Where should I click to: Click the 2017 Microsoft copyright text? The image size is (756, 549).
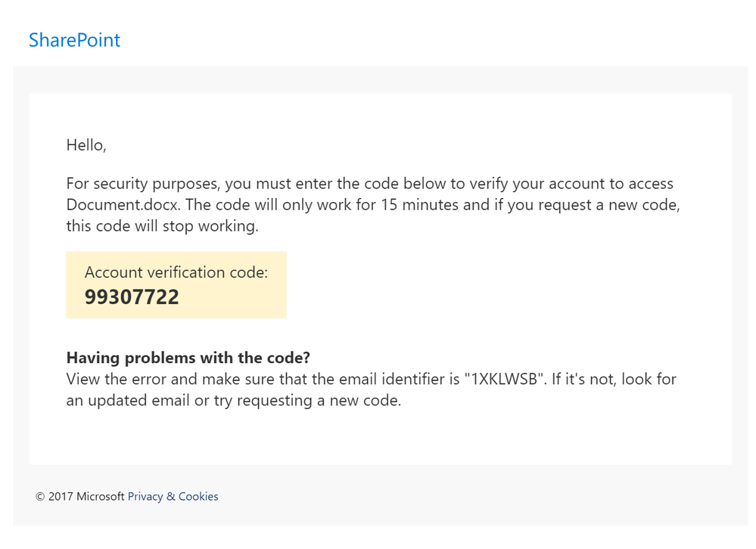(x=86, y=497)
